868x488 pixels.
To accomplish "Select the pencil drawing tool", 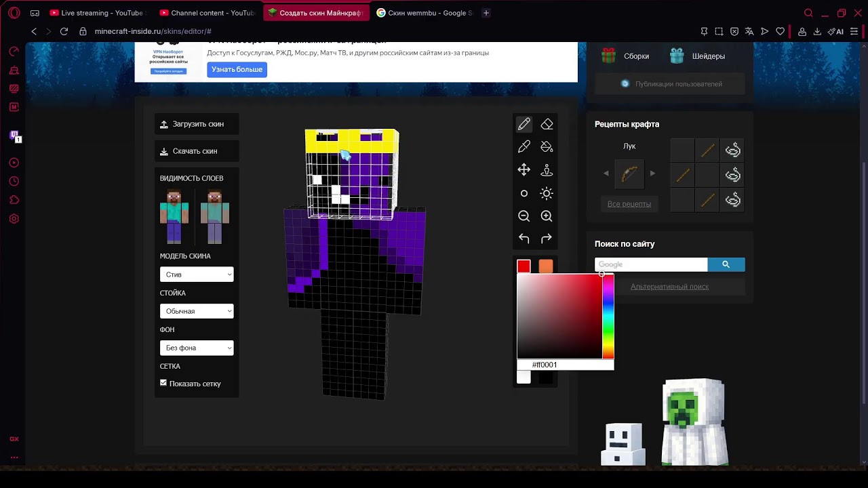I will coord(524,124).
